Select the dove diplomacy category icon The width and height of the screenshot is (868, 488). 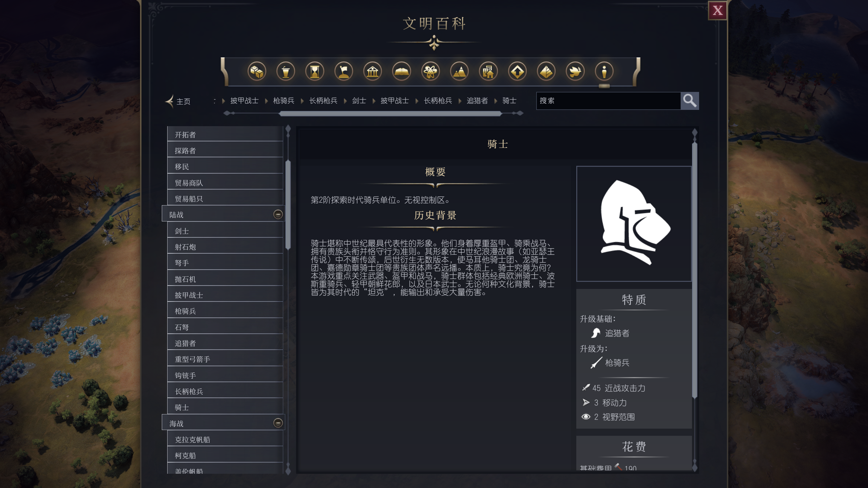[x=575, y=72]
